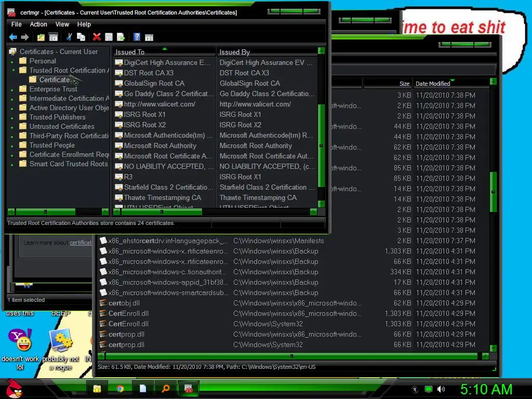Select DigiCert High Assurance EV certificate row
The height and width of the screenshot is (399, 532).
coord(216,62)
